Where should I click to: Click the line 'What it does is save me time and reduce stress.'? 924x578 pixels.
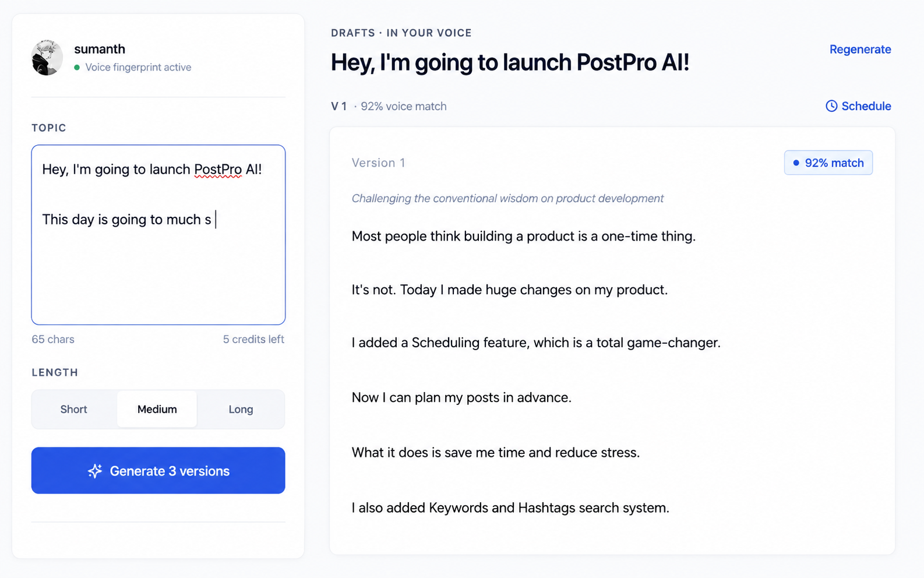pos(496,453)
